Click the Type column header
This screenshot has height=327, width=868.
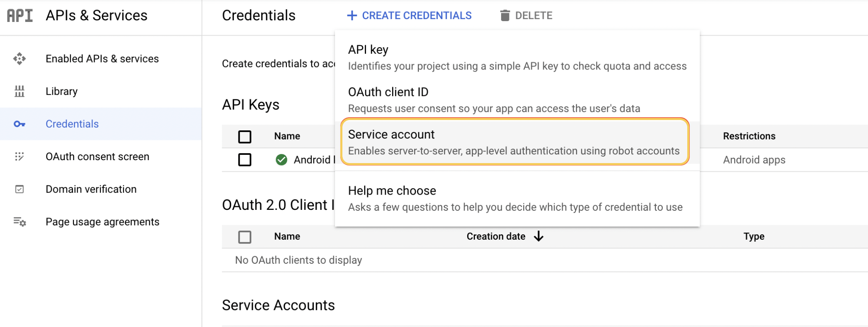point(754,236)
